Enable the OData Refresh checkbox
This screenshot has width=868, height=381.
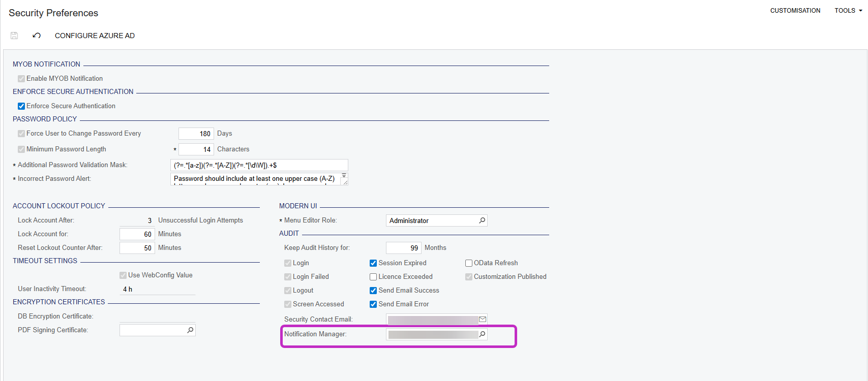point(469,263)
